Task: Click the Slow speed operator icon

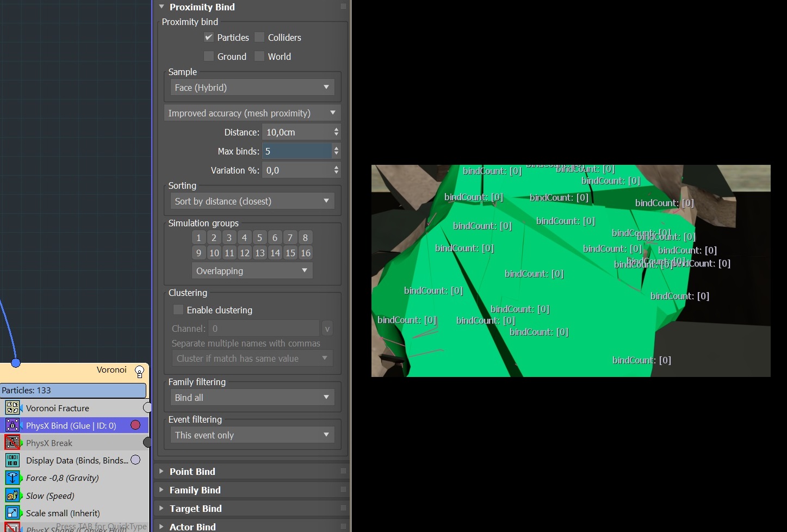Action: click(13, 496)
